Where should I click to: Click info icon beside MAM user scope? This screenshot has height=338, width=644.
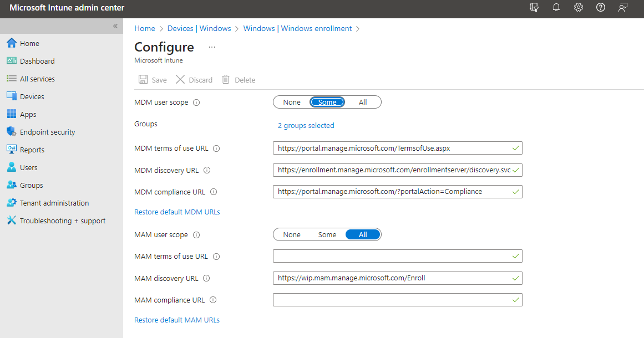196,235
